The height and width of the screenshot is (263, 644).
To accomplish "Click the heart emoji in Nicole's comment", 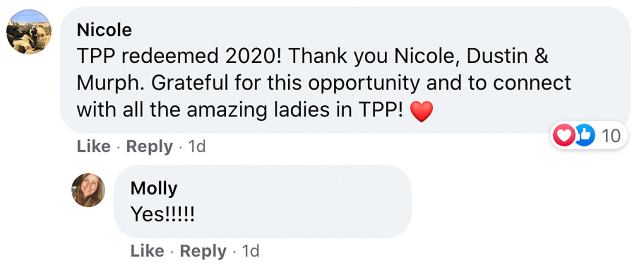I will 421,111.
